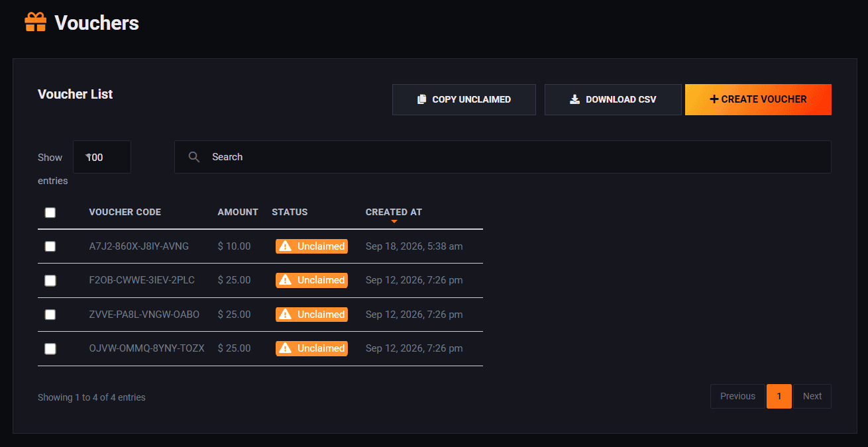Click the Vouchers page title

pyautogui.click(x=97, y=23)
